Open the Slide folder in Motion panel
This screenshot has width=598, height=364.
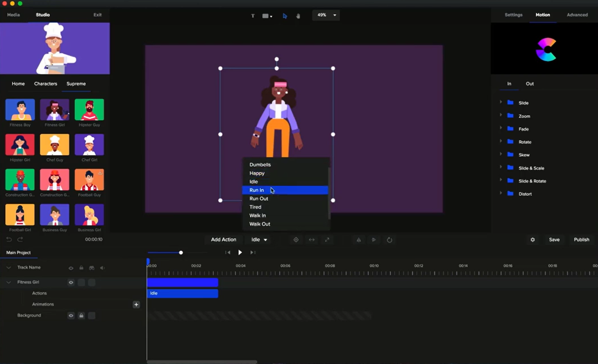pyautogui.click(x=511, y=102)
